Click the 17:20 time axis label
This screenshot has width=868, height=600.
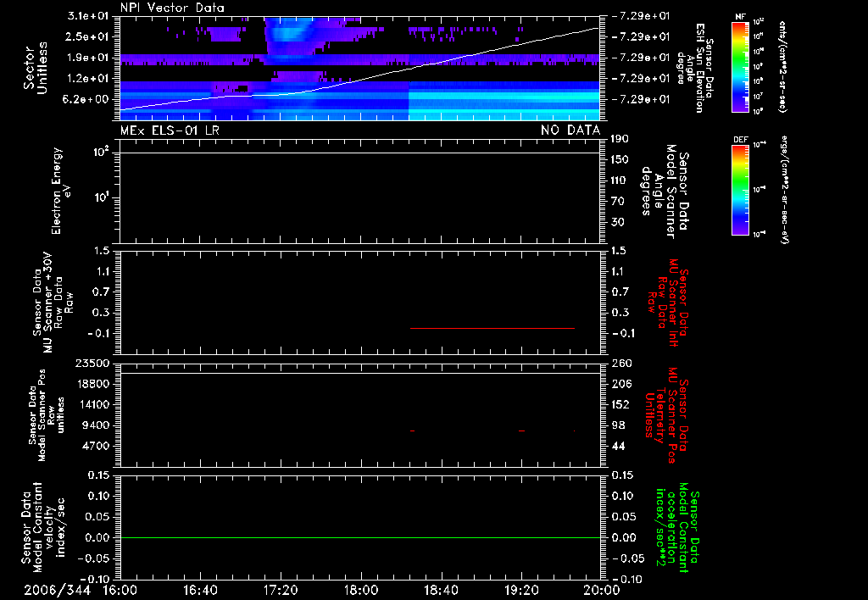click(281, 590)
